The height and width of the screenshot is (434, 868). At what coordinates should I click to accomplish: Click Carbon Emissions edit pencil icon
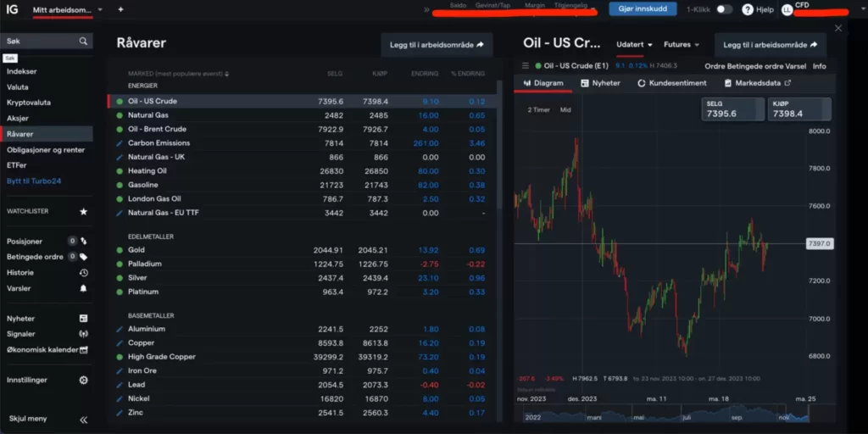click(x=120, y=142)
